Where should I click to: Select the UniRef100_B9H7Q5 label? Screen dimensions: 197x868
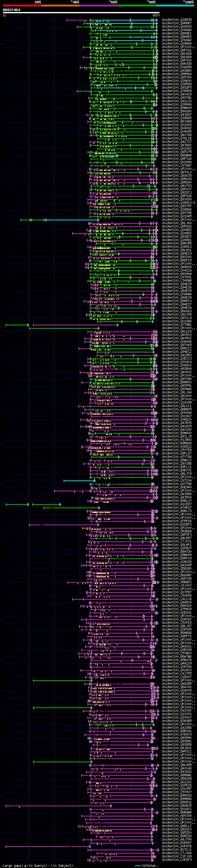177,64
